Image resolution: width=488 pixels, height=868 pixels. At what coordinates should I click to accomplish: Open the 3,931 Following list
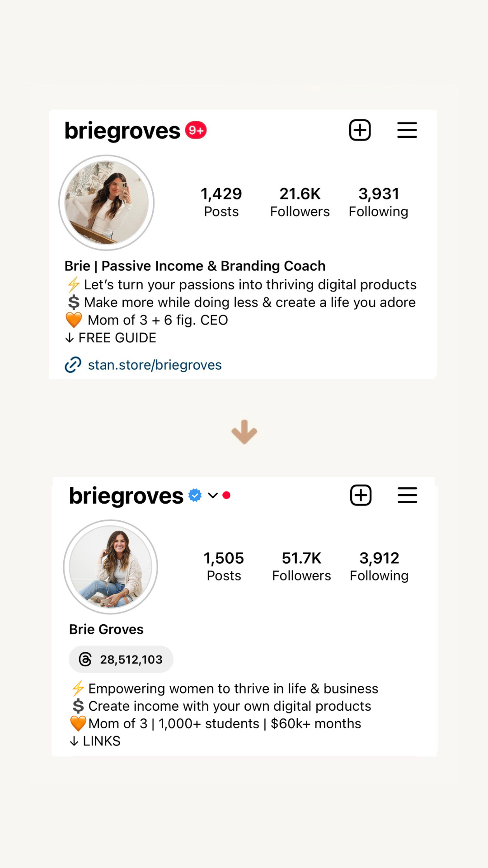point(379,202)
